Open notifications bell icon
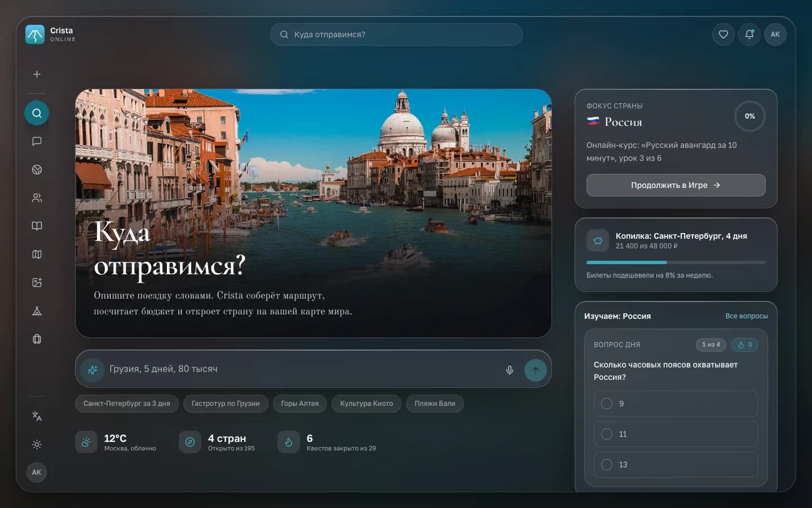Screen dimensions: 812x508 pyautogui.click(x=749, y=34)
